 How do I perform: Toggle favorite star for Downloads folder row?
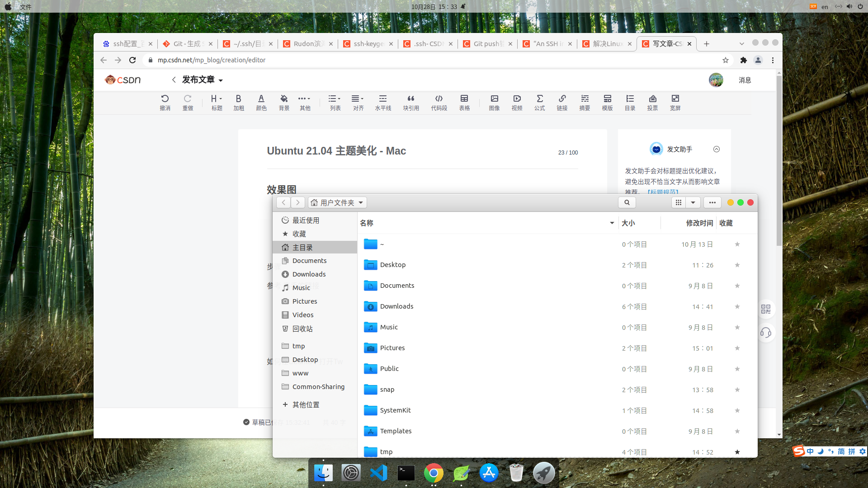[737, 307]
